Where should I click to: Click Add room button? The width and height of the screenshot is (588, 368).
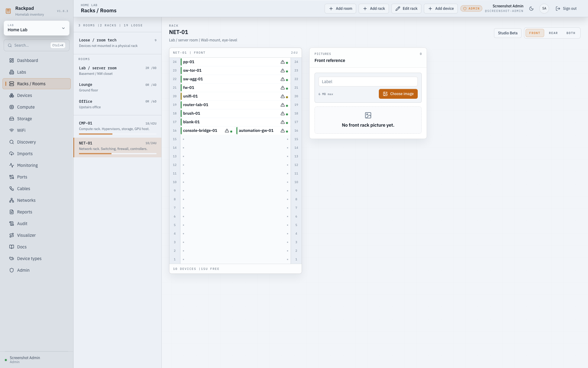tap(340, 9)
